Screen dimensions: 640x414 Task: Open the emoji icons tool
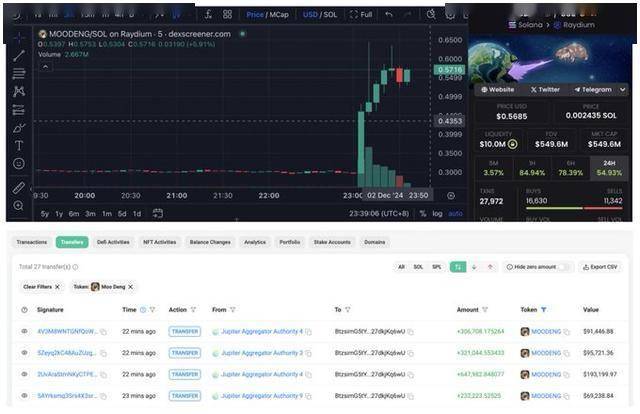pyautogui.click(x=19, y=163)
